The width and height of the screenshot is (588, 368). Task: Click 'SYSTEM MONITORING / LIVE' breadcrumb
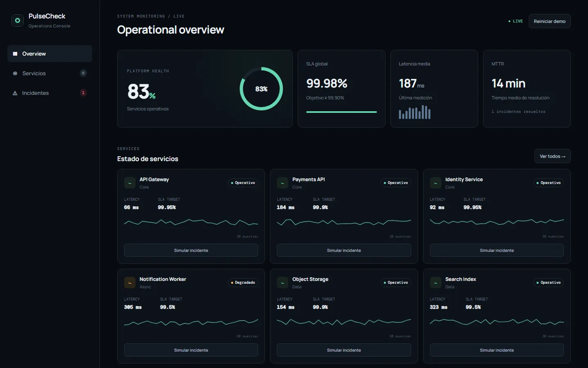pos(151,16)
